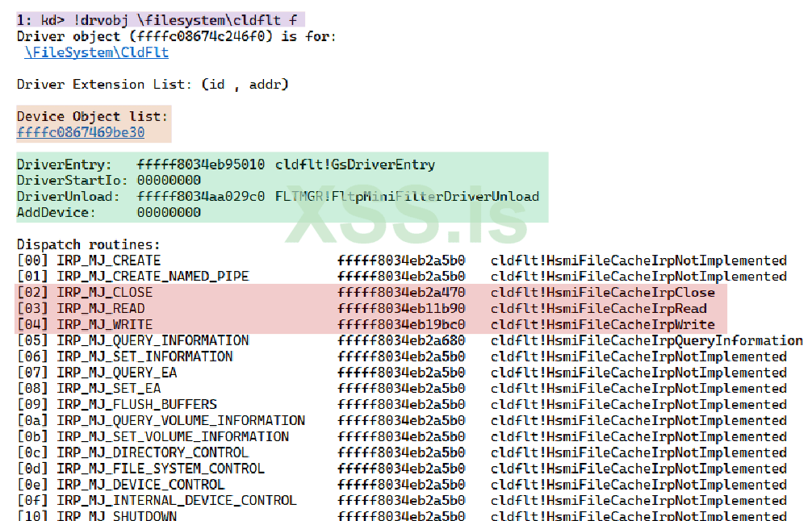
Task: Select the IRP_MJ_SET_VOLUME_INFORMATION row label
Action: (x=173, y=436)
